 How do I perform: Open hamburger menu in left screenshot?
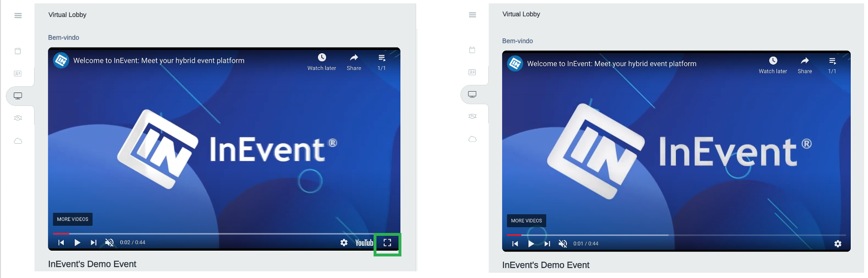pos(18,15)
